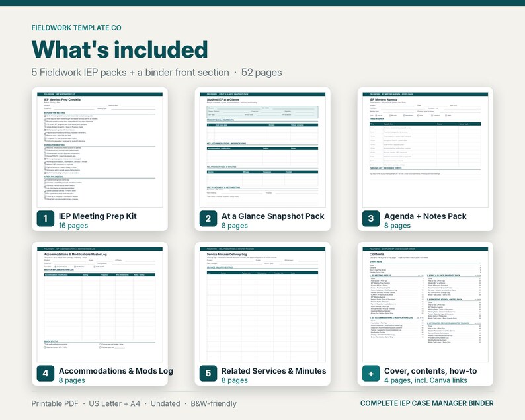The image size is (525, 420).
Task: Click the 'Printable PDF' footer text
Action: [55, 404]
